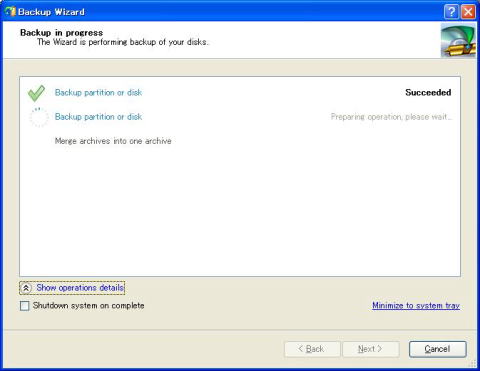The height and width of the screenshot is (371, 480).
Task: Open help with the question mark button
Action: tap(451, 12)
